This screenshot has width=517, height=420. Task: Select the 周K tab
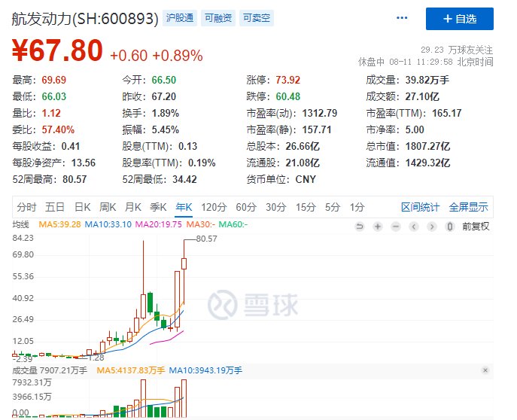coord(108,207)
